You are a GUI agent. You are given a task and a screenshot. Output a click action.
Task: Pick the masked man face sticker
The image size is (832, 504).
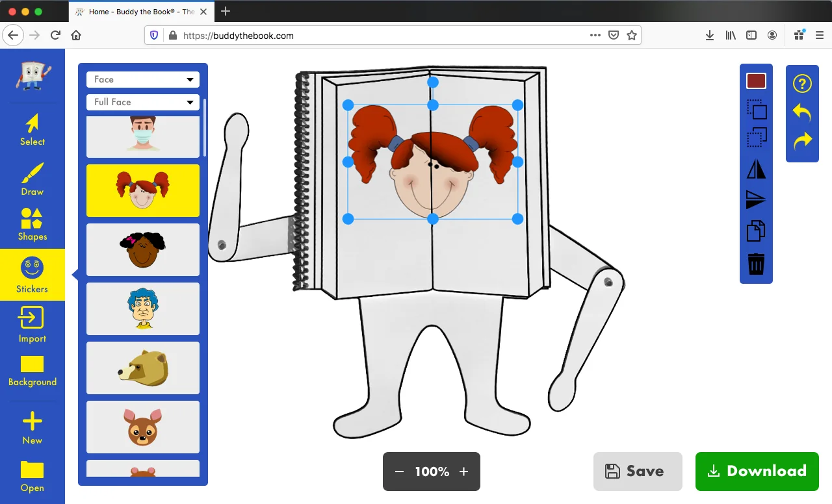143,136
